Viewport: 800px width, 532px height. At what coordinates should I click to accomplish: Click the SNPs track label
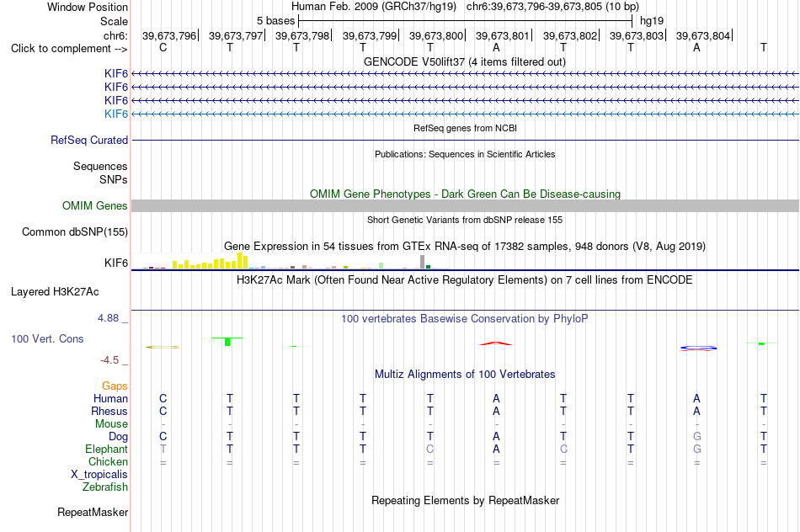tap(114, 179)
